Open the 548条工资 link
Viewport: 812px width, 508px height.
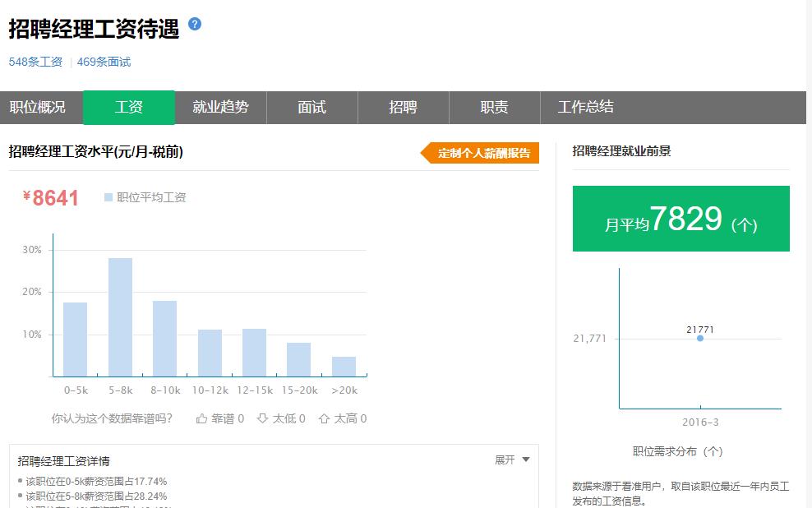click(x=35, y=61)
